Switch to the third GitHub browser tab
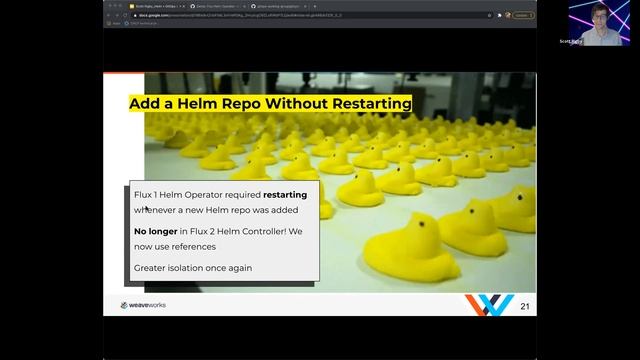Viewport: 640px width, 360px height. [x=278, y=6]
